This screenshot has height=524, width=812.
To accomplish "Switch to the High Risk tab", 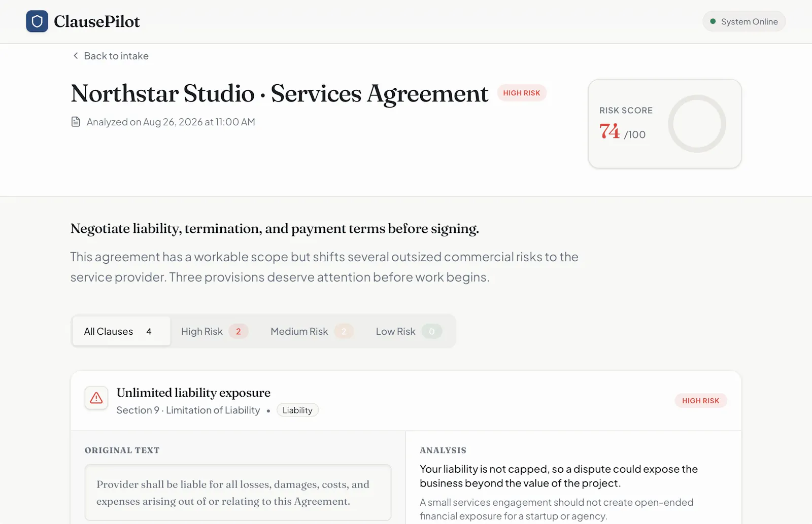I will [x=214, y=331].
